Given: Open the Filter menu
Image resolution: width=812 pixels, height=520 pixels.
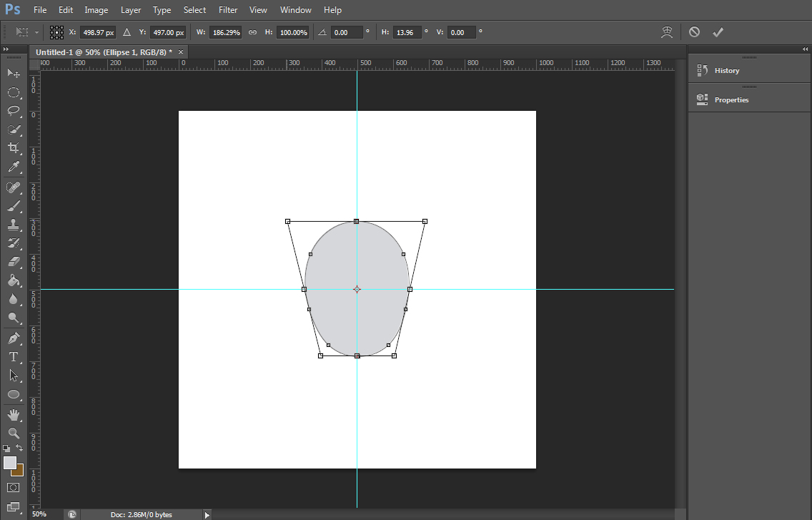Looking at the screenshot, I should point(228,9).
